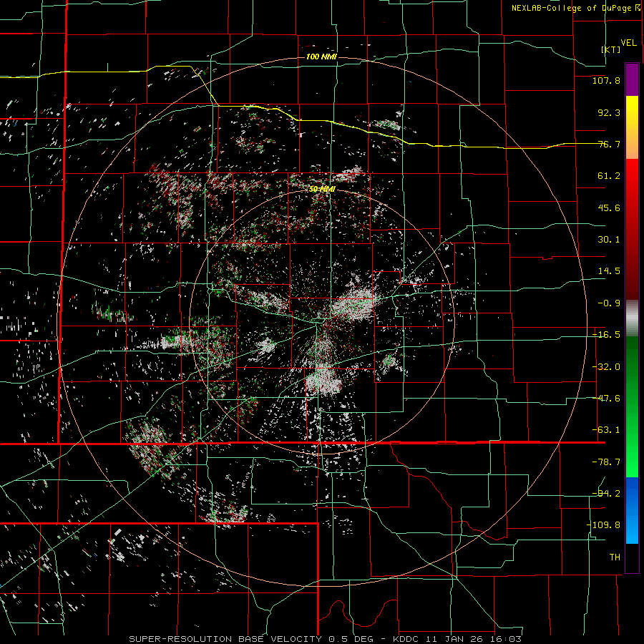Click the 100 NMI range ring label

click(x=321, y=57)
